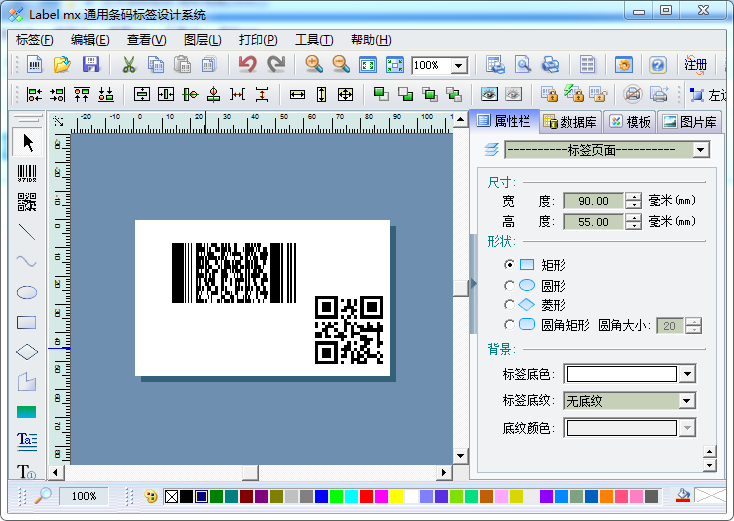The height and width of the screenshot is (521, 734).
Task: Increase 宽度 value with up arrow
Action: (633, 197)
